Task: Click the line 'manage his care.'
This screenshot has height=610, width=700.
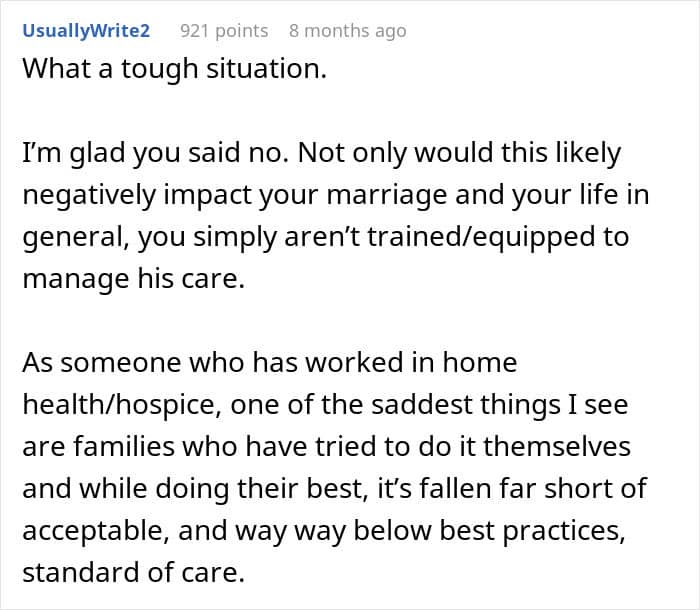Action: [132, 279]
